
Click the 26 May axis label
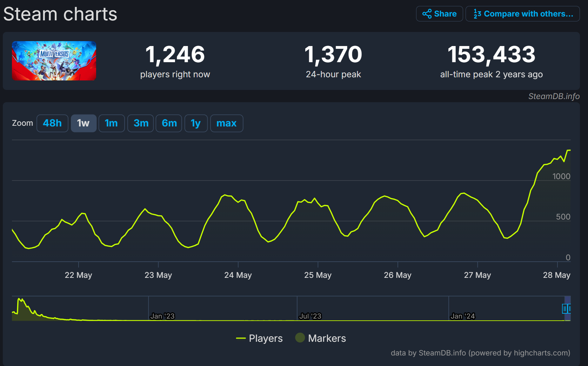397,275
